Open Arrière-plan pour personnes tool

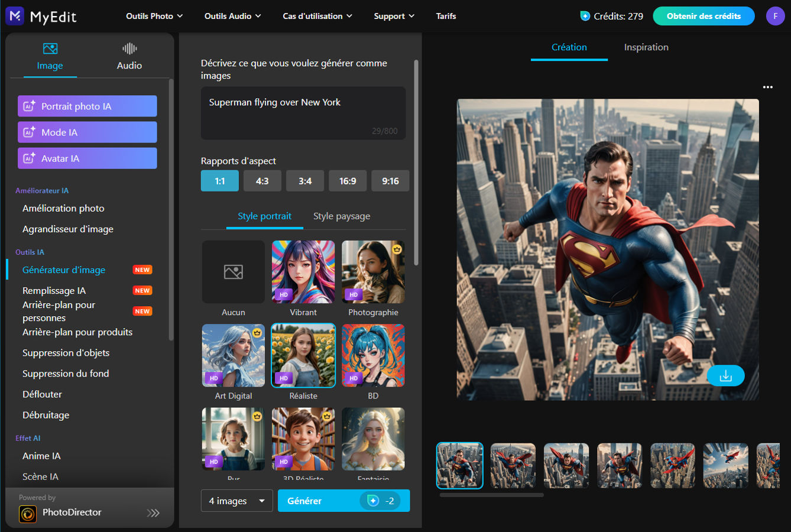point(59,312)
